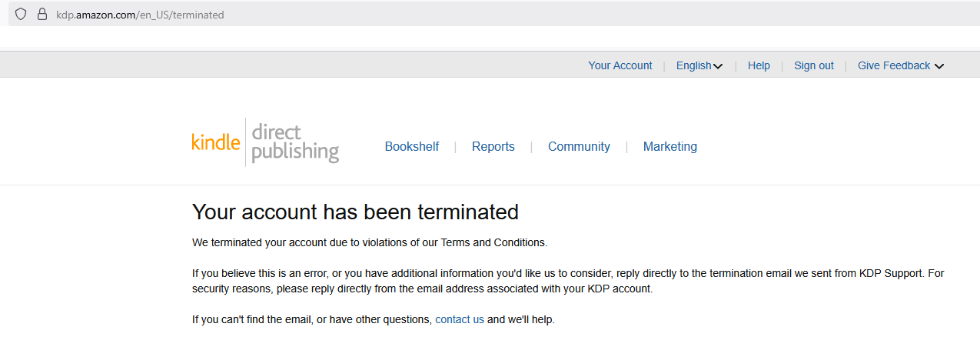Follow the contact us link

coord(460,319)
